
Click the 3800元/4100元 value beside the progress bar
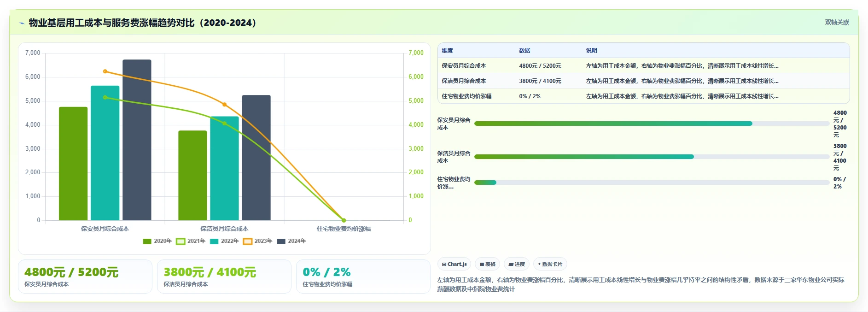coord(840,157)
